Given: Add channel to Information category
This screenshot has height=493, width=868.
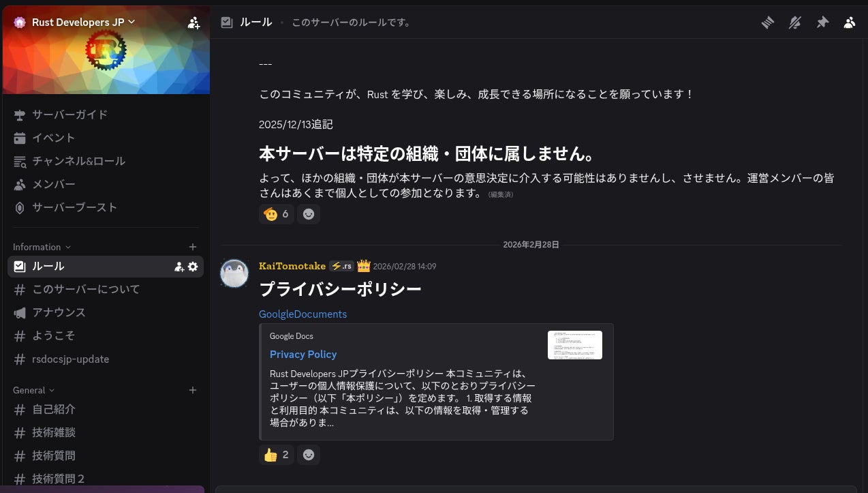Looking at the screenshot, I should [x=193, y=247].
